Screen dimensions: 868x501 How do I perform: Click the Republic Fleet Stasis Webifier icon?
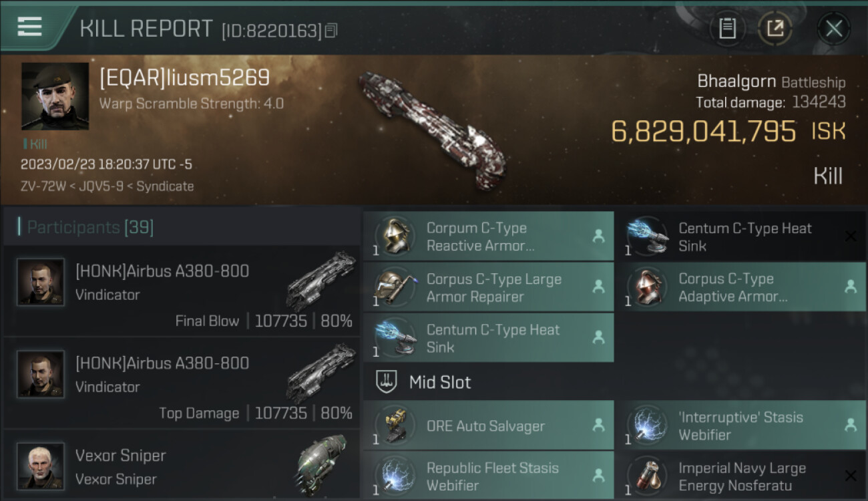395,476
